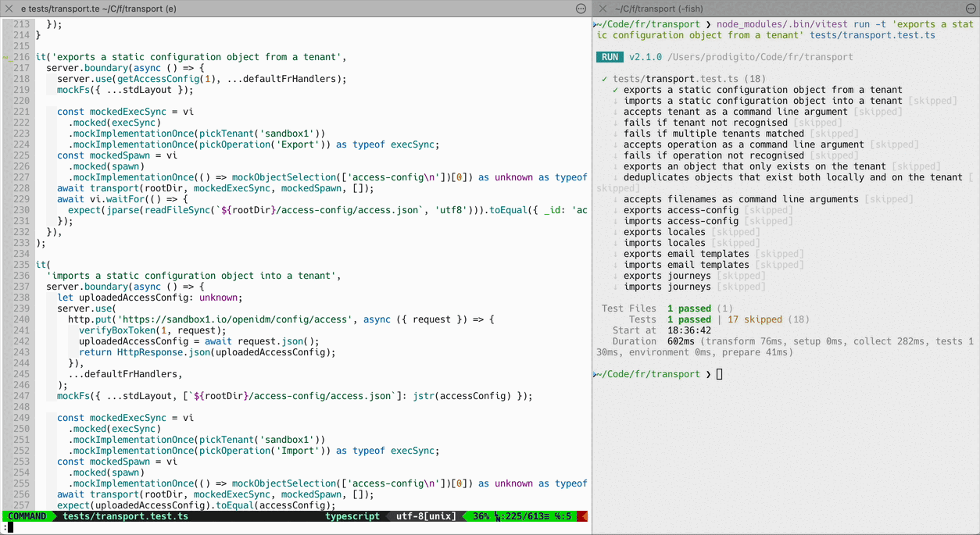The height and width of the screenshot is (535, 980).
Task: Click the 'exports journeys' skipped test
Action: [x=667, y=276]
